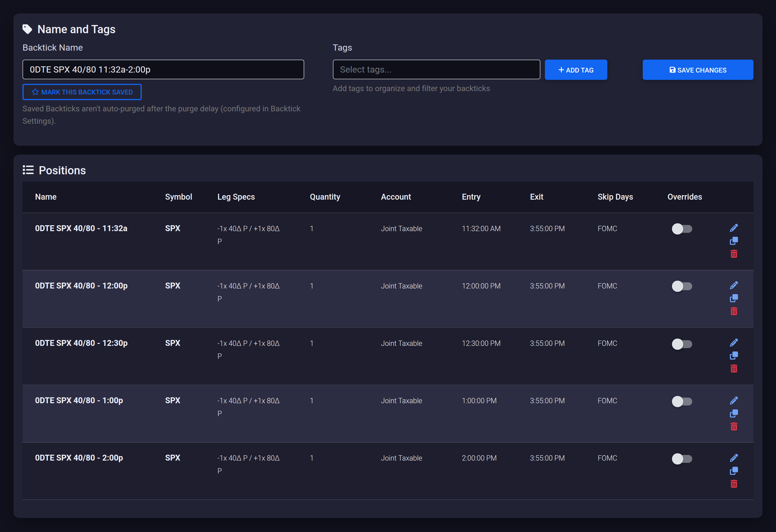The image size is (776, 532).
Task: Select the 0DTE SPX 40/80 - 12:30p name
Action: 81,343
